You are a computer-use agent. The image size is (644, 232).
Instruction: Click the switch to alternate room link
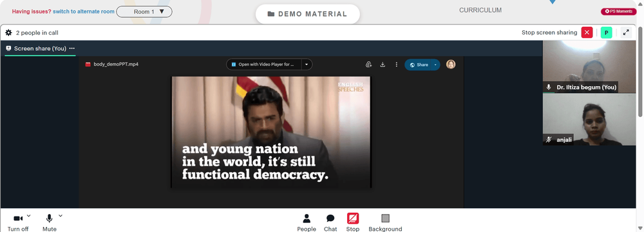[83, 12]
